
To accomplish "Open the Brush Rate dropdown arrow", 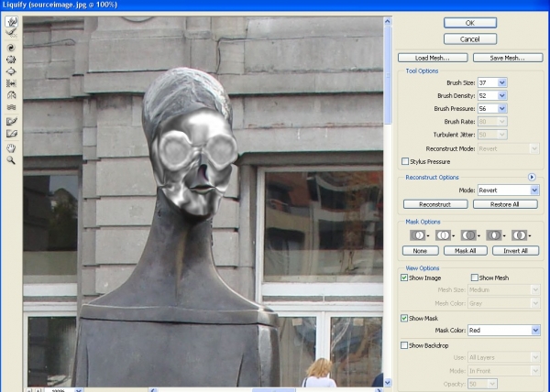I will tap(502, 122).
